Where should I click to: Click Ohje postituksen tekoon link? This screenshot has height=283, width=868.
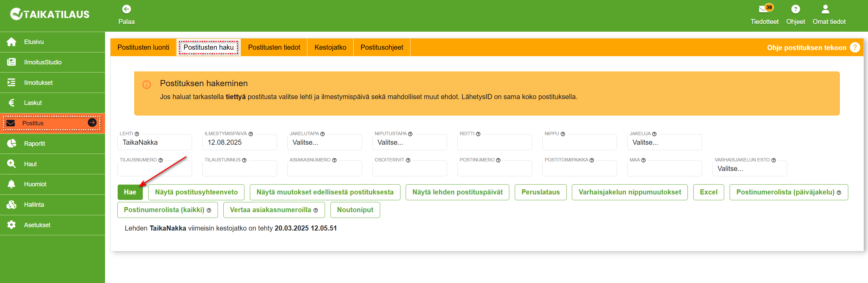click(x=806, y=48)
